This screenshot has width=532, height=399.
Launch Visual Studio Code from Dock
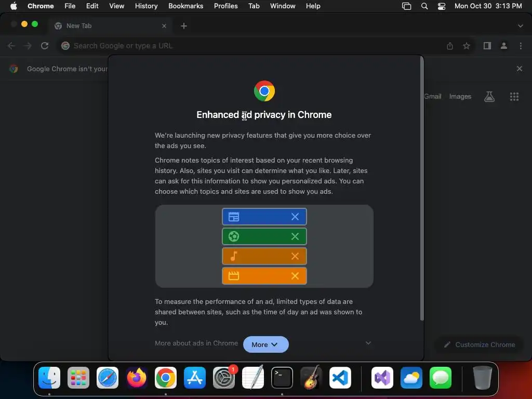[340, 378]
